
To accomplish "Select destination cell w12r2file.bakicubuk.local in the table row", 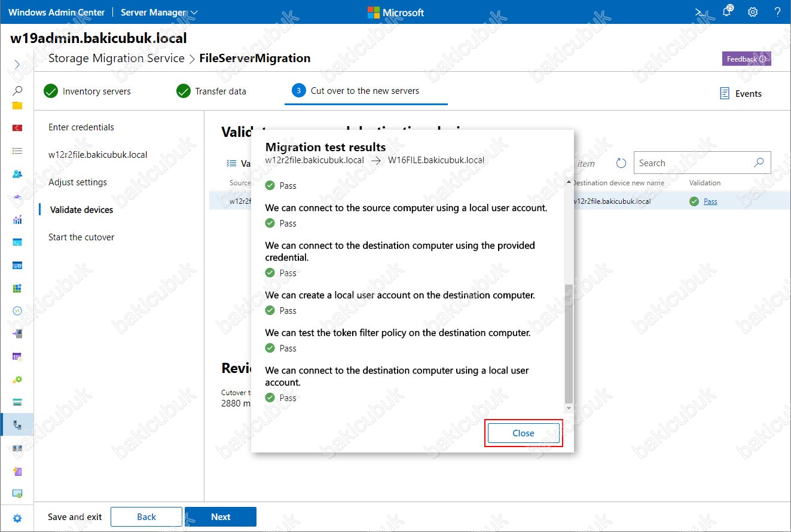I will coord(612,201).
